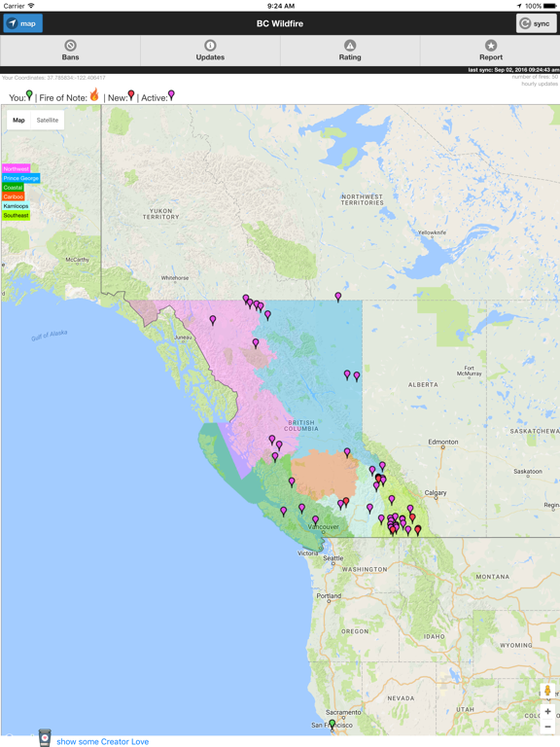560x747 pixels.
Task: Tap the lone pin west of Vancouver Island coast
Action: [x=283, y=512]
